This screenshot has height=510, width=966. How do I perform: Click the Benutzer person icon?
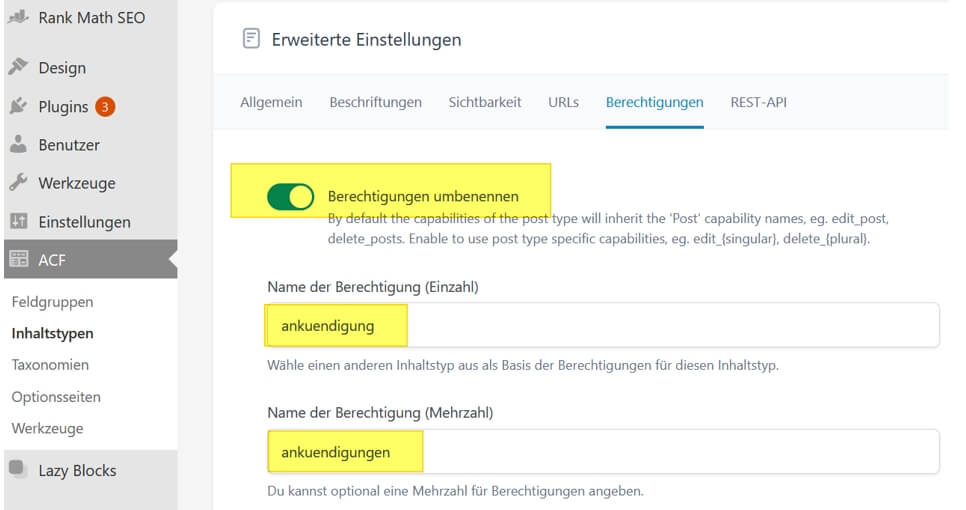(x=17, y=144)
